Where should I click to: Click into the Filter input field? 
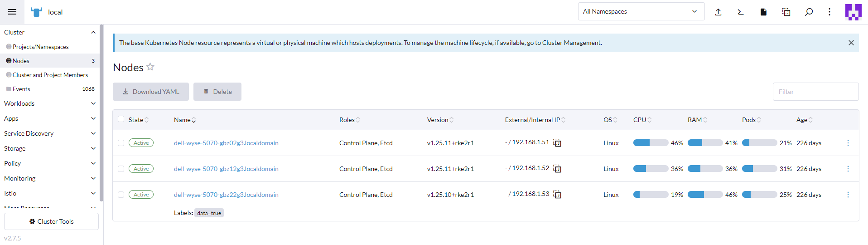click(x=815, y=92)
